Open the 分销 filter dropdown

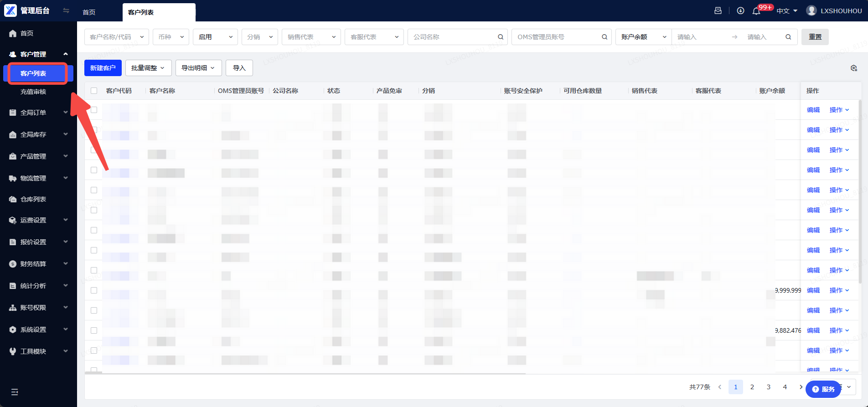(x=260, y=37)
